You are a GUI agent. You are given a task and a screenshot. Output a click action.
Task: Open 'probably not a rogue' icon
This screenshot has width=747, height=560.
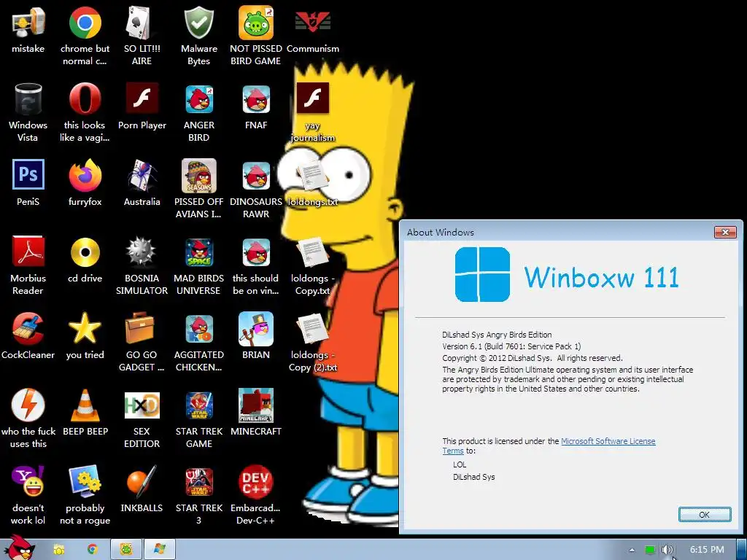click(85, 482)
